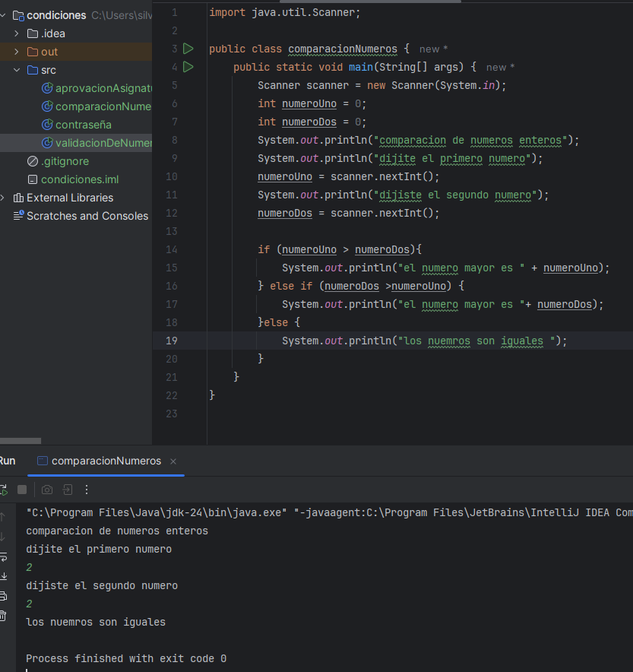This screenshot has height=672, width=633.
Task: Take a thread dump with the camera icon
Action: point(47,490)
